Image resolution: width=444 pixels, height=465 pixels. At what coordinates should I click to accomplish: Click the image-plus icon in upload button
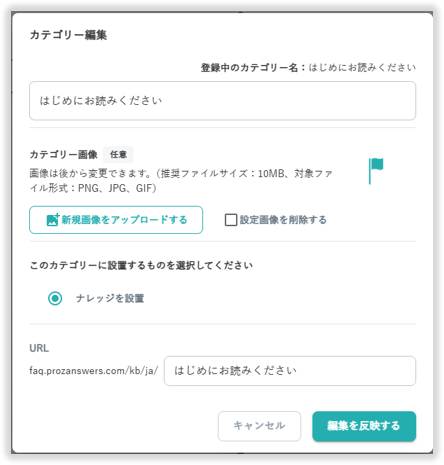tap(53, 220)
